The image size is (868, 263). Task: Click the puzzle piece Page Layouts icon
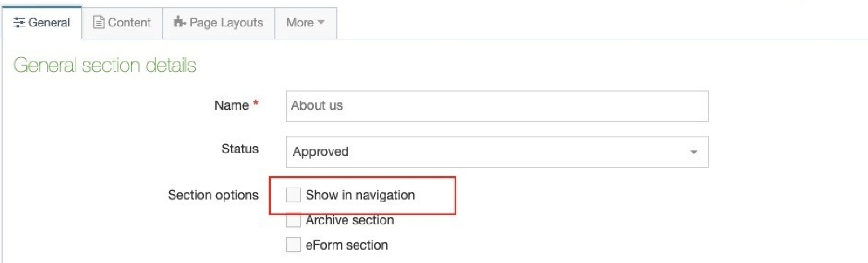coord(180,22)
